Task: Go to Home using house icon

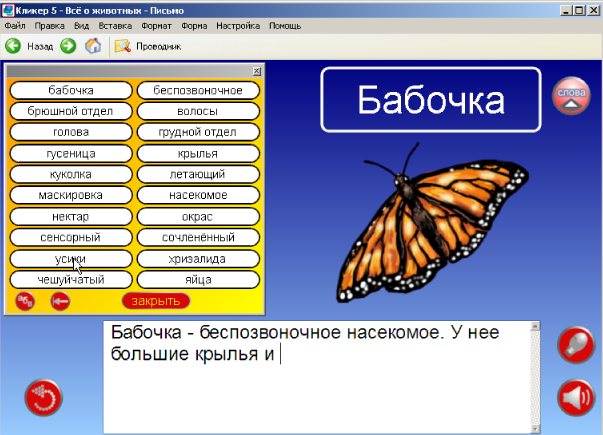Action: [x=93, y=46]
